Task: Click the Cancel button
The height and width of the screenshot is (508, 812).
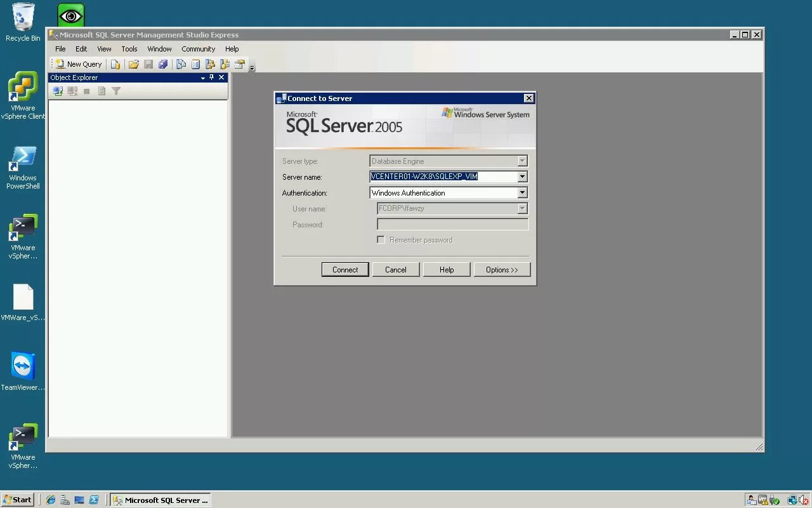Action: click(x=396, y=270)
